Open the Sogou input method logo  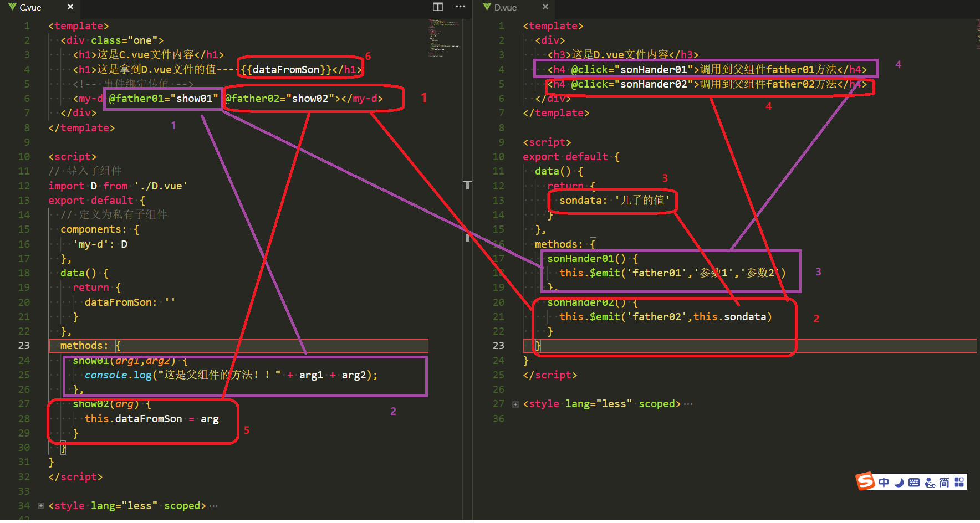pos(865,481)
